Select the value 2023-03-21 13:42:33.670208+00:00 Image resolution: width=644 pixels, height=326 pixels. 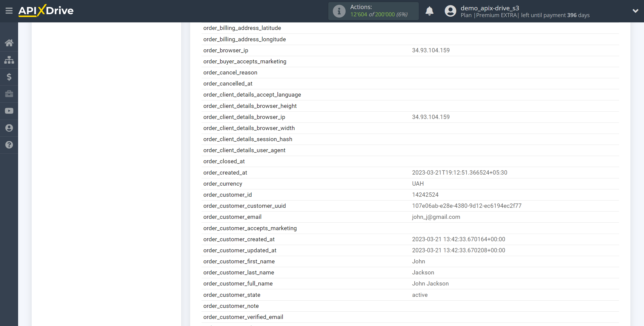459,250
